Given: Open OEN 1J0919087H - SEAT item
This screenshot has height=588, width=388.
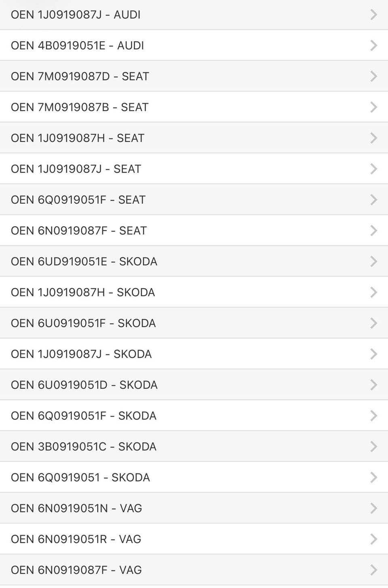Looking at the screenshot, I should point(78,138).
